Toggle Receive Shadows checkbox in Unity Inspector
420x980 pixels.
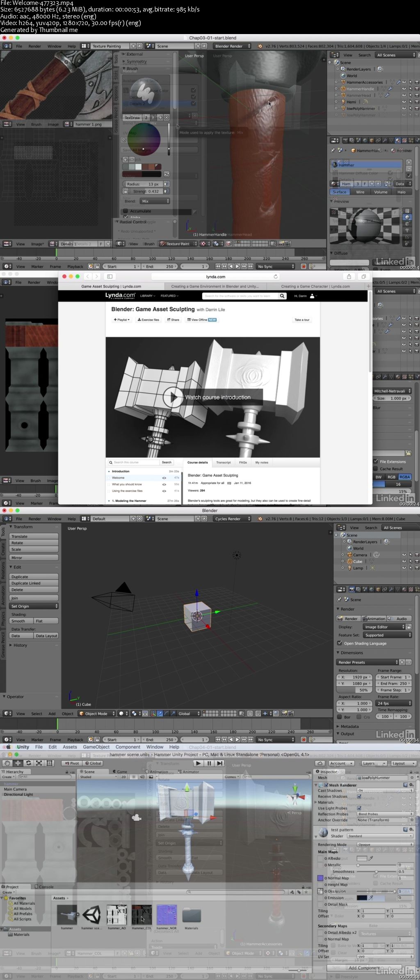pyautogui.click(x=359, y=796)
